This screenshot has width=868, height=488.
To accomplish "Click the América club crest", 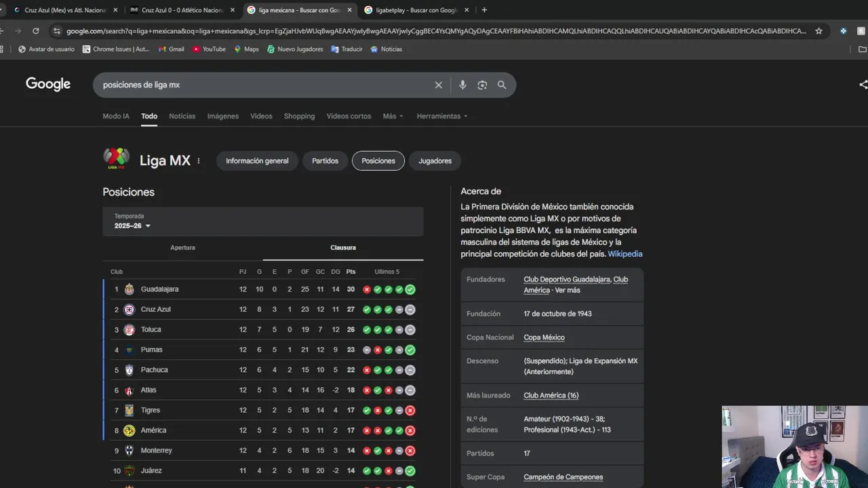I will (x=129, y=430).
